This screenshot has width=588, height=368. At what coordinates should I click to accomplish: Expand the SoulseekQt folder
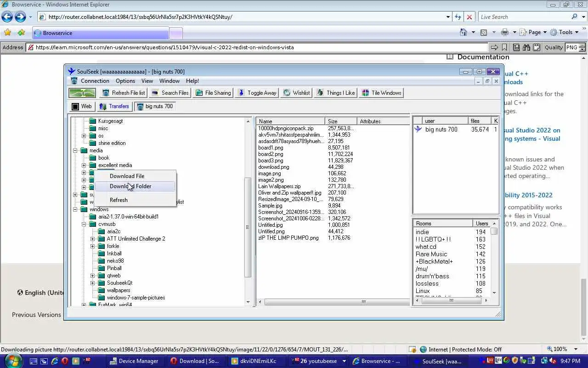pos(93,283)
